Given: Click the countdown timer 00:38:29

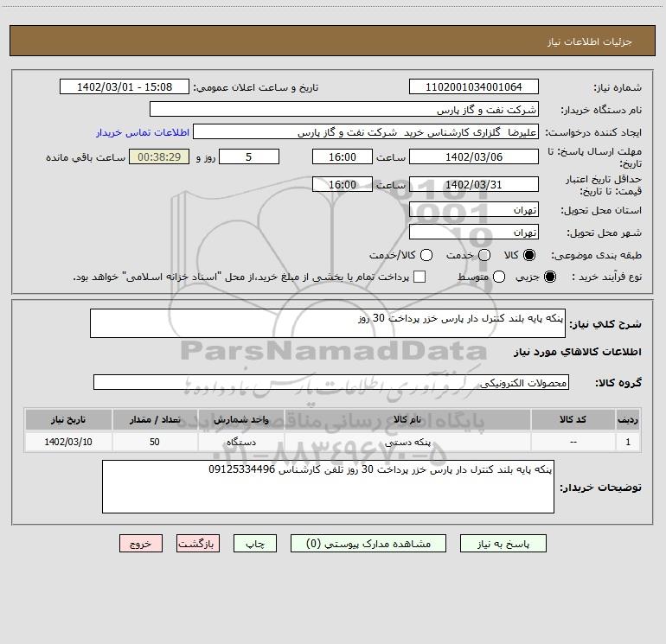Looking at the screenshot, I should 159,156.
